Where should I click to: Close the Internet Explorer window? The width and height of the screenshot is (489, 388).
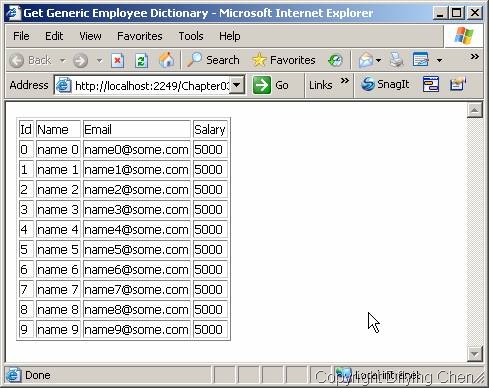pos(475,13)
